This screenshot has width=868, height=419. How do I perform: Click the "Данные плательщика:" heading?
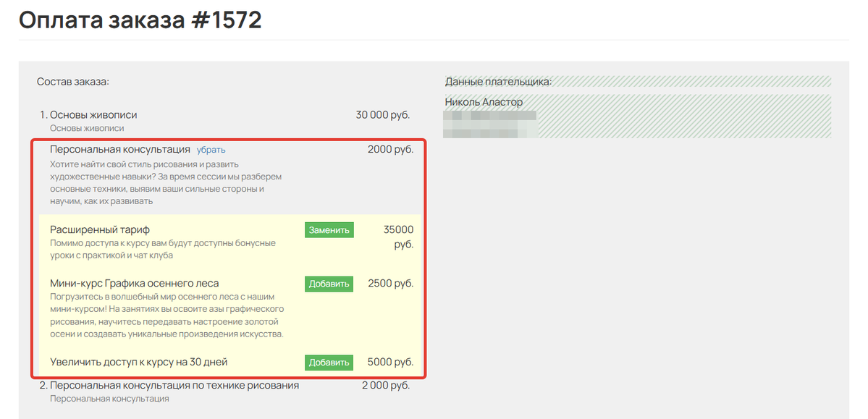498,82
